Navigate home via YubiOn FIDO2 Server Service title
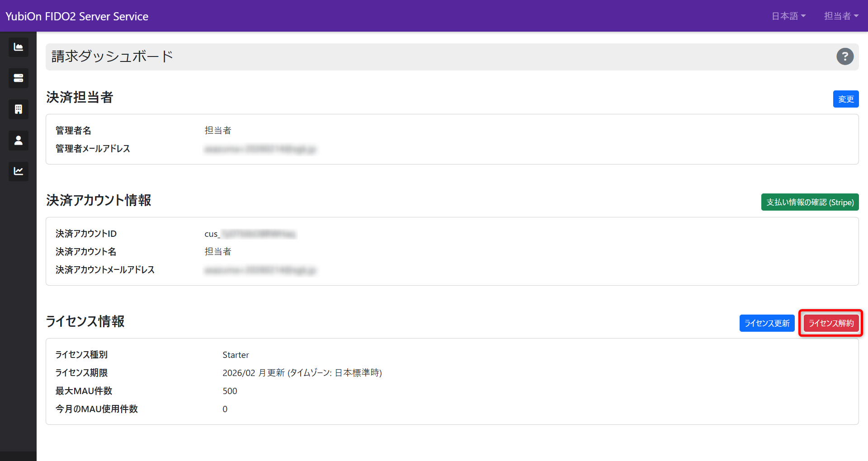 (x=76, y=16)
